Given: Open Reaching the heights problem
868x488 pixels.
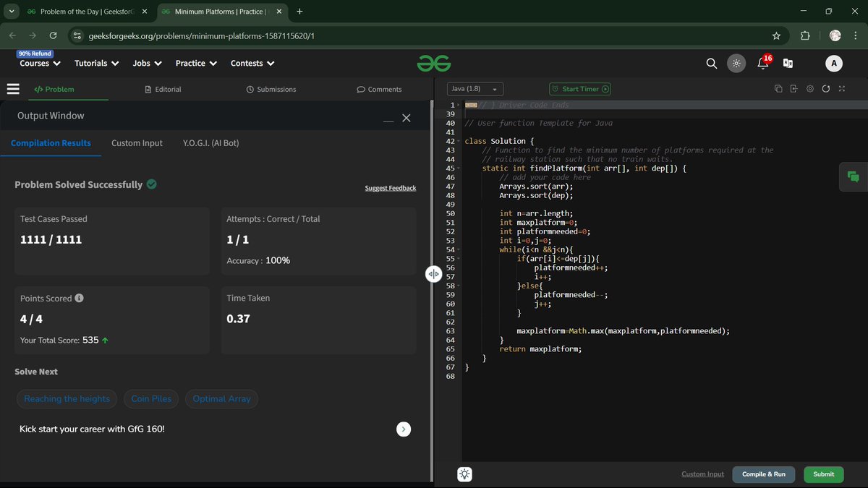Looking at the screenshot, I should pos(67,398).
